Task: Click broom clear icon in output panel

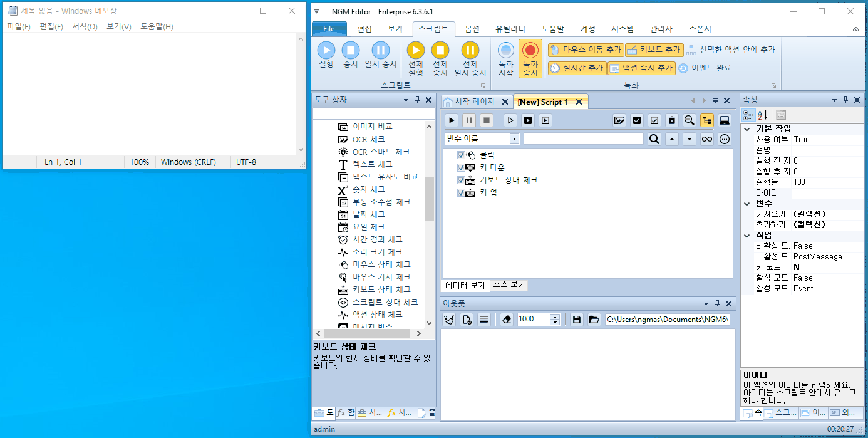Action: 449,320
